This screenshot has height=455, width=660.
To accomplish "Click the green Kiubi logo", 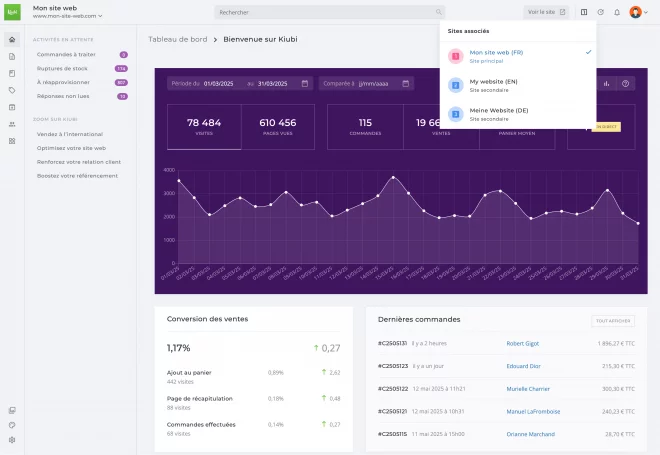I will tap(12, 12).
